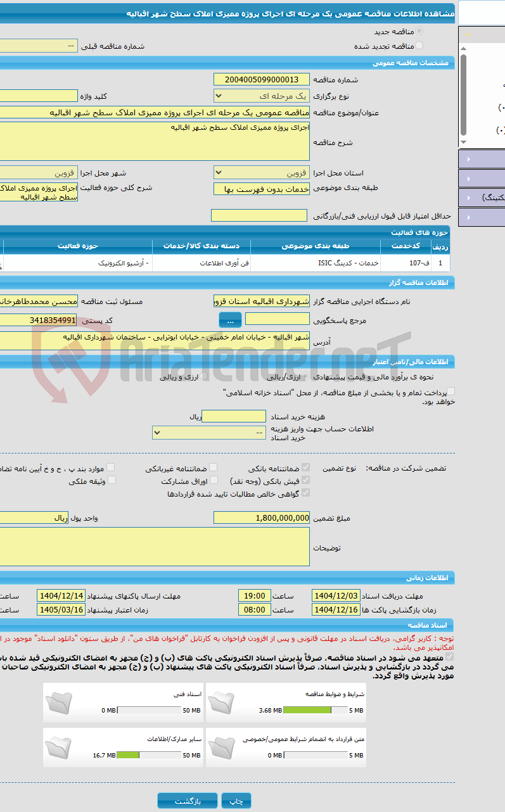Click the 19:00 time field
The image size is (505, 812).
point(255,595)
